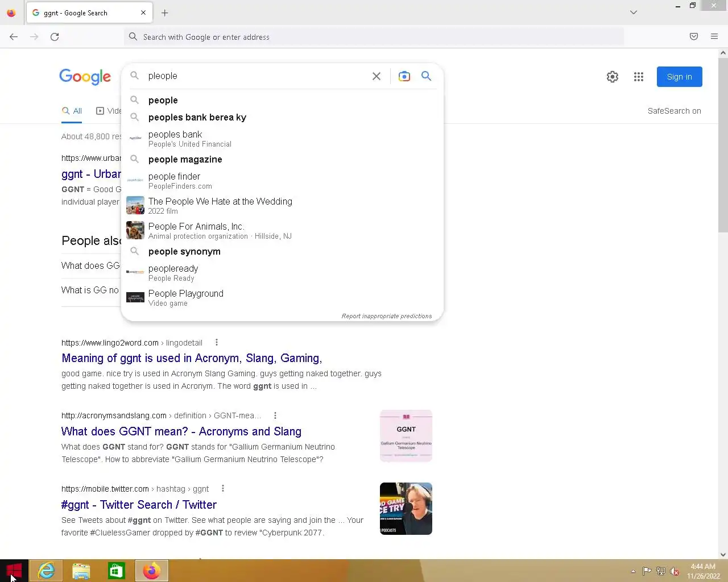Click the Sign in button
Image resolution: width=728 pixels, height=582 pixels.
click(x=679, y=77)
